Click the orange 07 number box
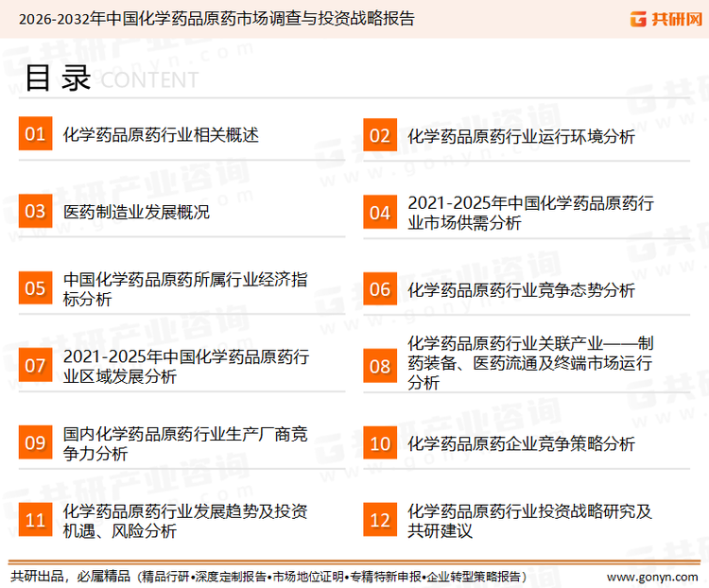 click(35, 365)
